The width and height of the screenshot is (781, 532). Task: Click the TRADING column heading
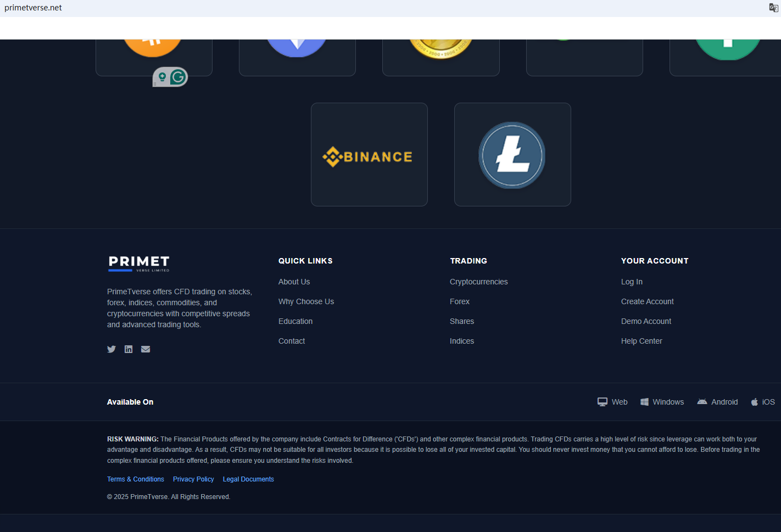468,261
